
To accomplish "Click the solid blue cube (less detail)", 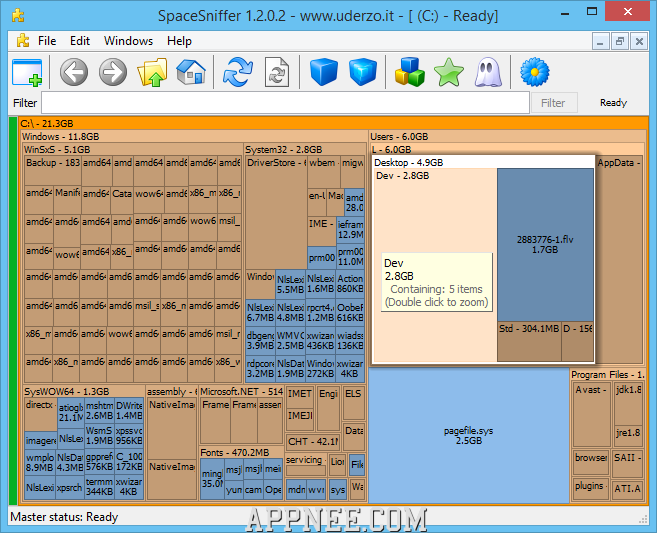I will click(x=324, y=72).
